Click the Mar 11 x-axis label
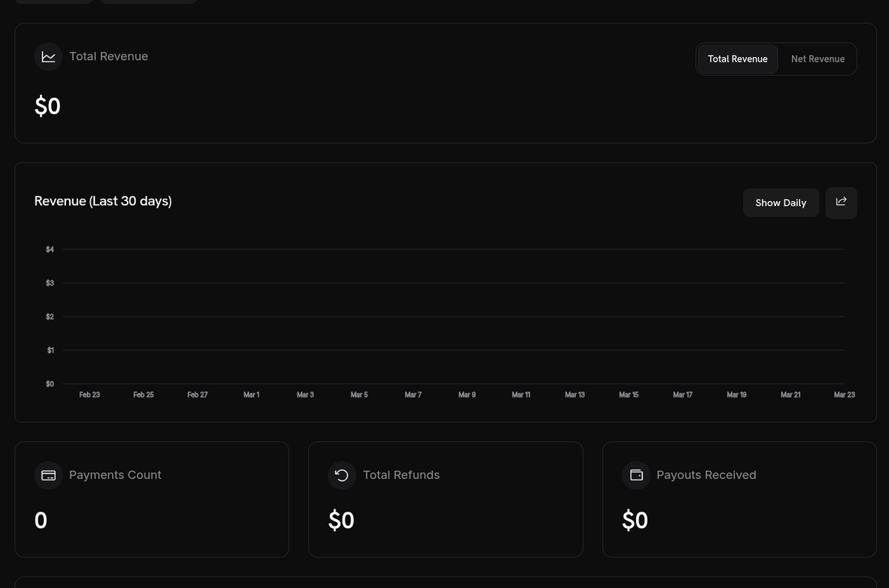 point(521,394)
